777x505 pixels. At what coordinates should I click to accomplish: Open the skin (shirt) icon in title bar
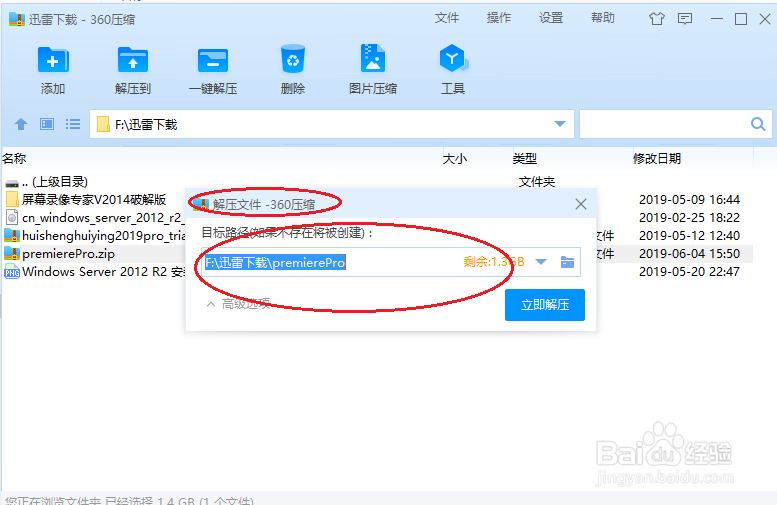pos(657,19)
